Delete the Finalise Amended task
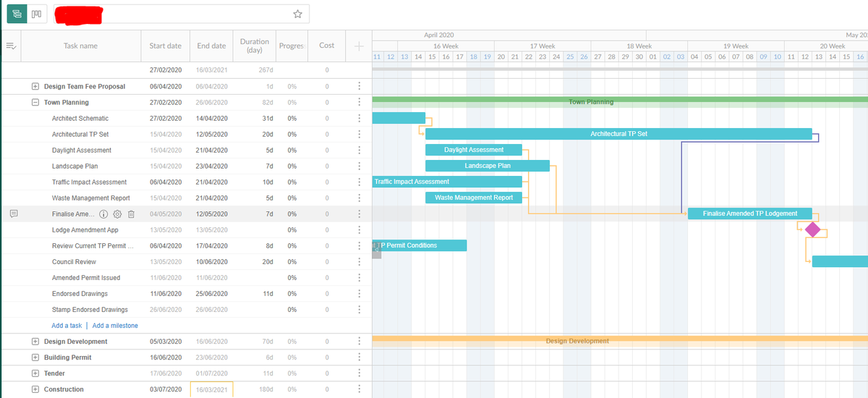This screenshot has height=398, width=868. click(131, 214)
